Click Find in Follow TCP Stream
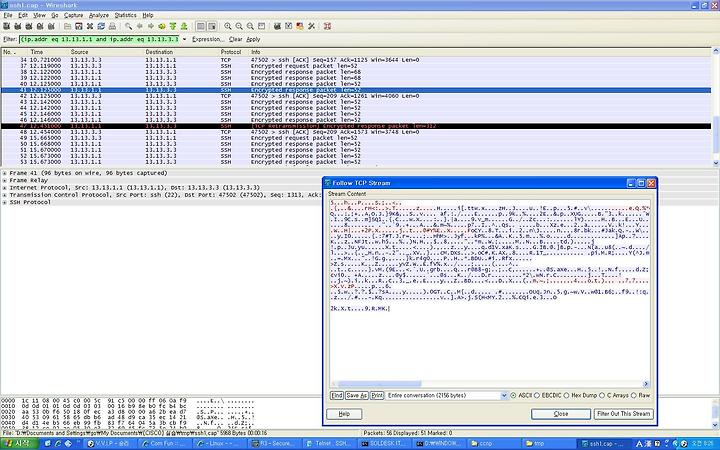 click(337, 395)
